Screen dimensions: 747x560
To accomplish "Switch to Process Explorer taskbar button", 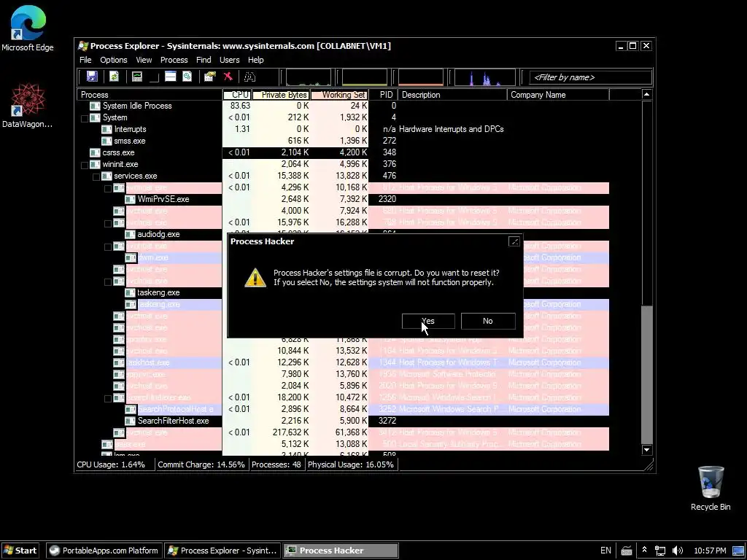I will coord(222,551).
